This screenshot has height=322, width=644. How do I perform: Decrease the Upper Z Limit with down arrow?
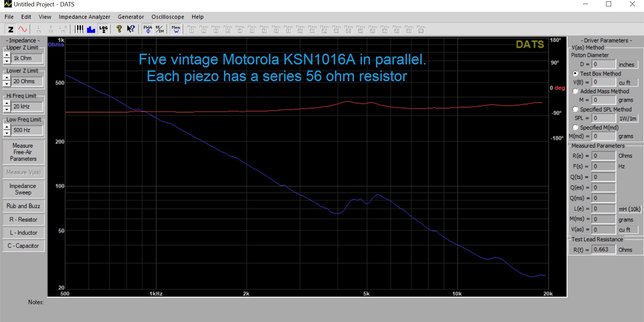(7, 61)
